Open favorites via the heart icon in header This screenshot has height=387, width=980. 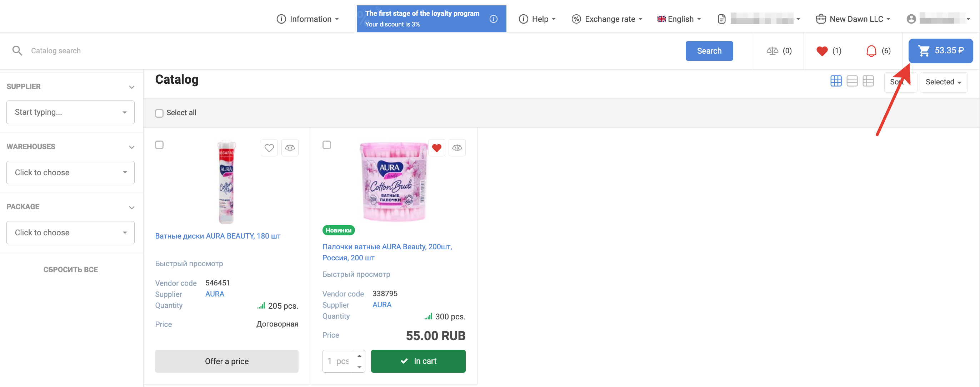coord(822,51)
